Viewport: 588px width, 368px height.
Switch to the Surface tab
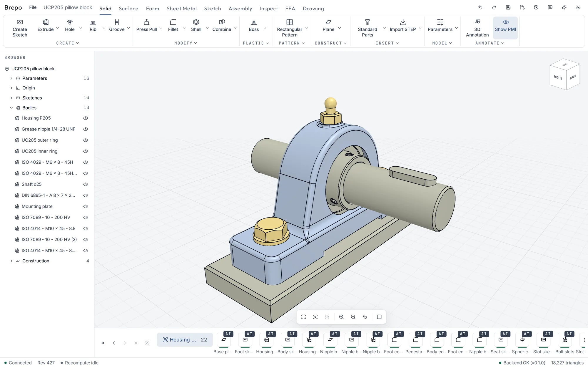tap(128, 9)
